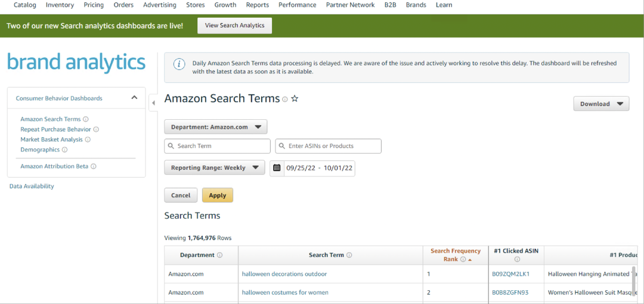Screen dimensions: 644x304
Task: Open the Inventory menu
Action: pos(60,5)
